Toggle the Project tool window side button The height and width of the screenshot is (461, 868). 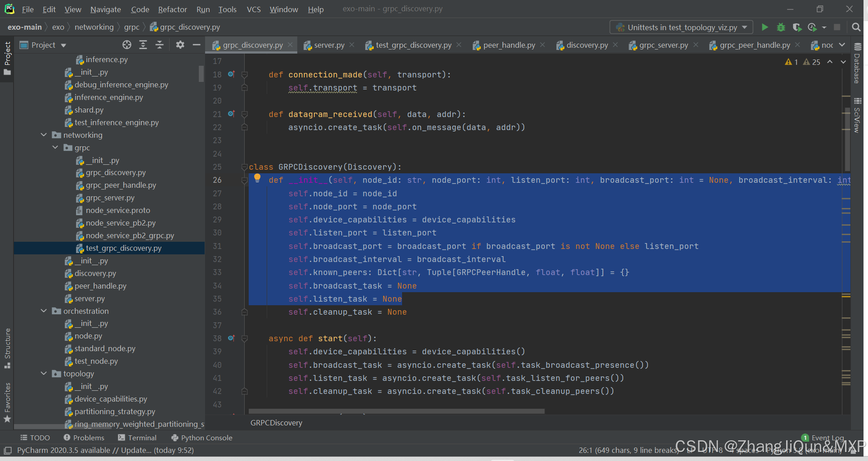[x=7, y=59]
